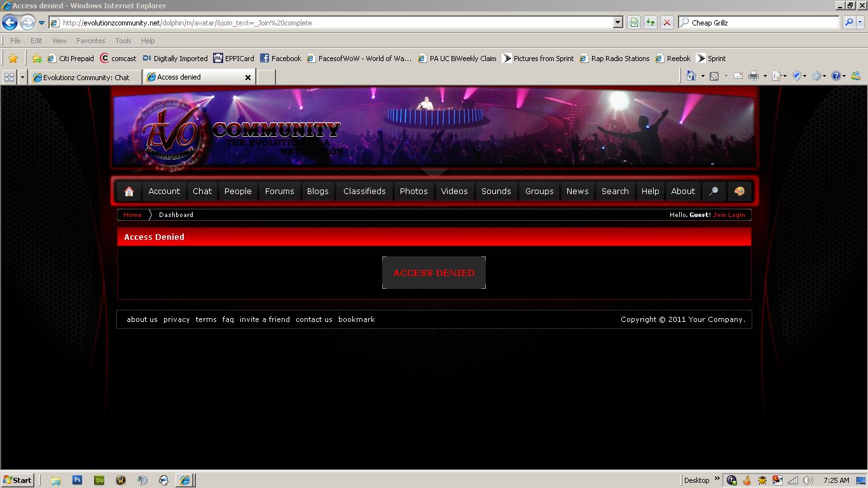Expand the Home button dropdown arrow
This screenshot has height=488, width=868.
pyautogui.click(x=703, y=76)
